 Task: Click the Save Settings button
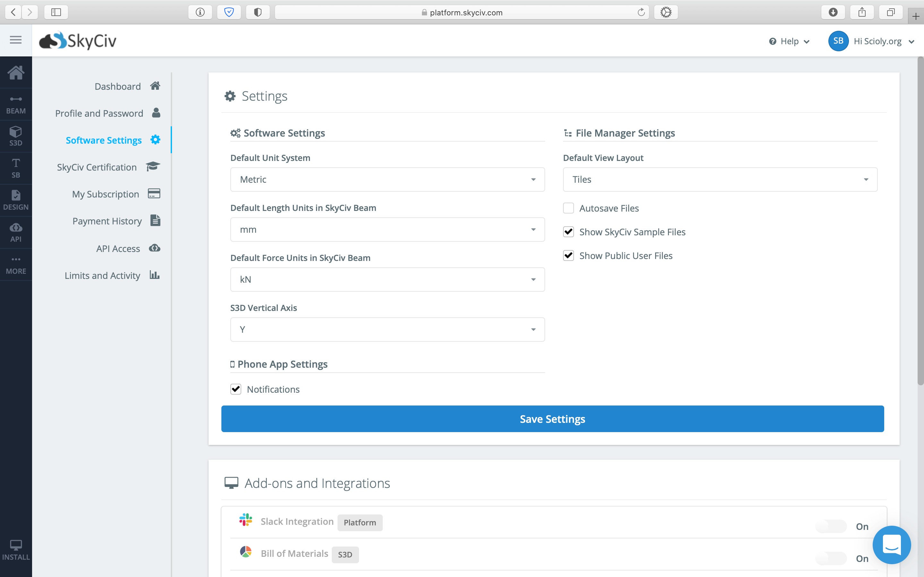552,419
